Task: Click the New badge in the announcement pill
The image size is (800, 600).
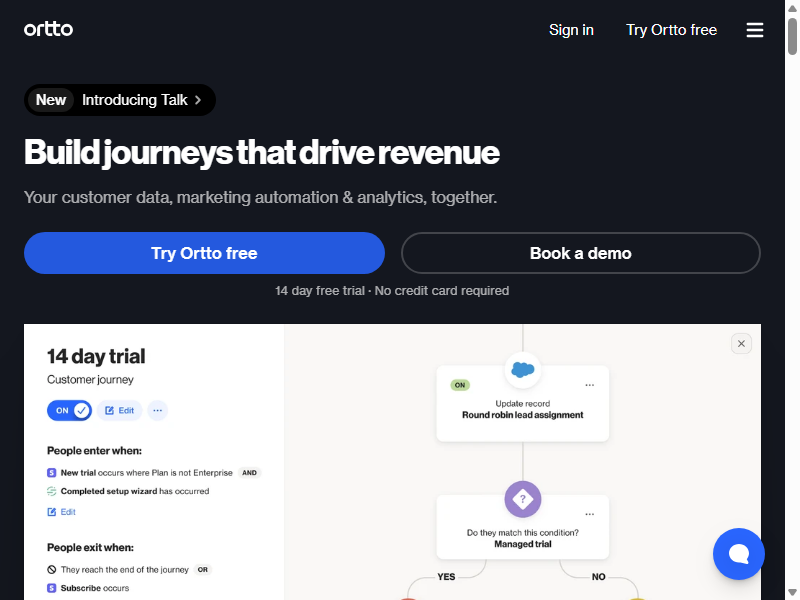Action: 51,100
